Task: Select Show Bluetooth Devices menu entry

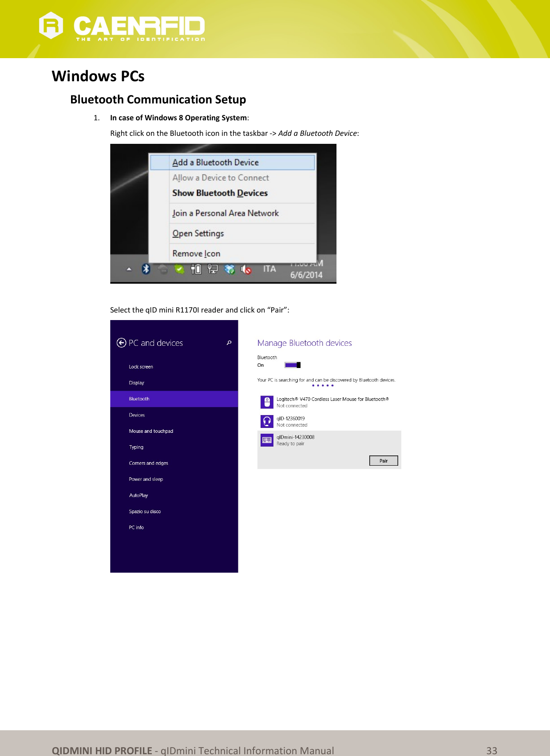Action: (232, 193)
